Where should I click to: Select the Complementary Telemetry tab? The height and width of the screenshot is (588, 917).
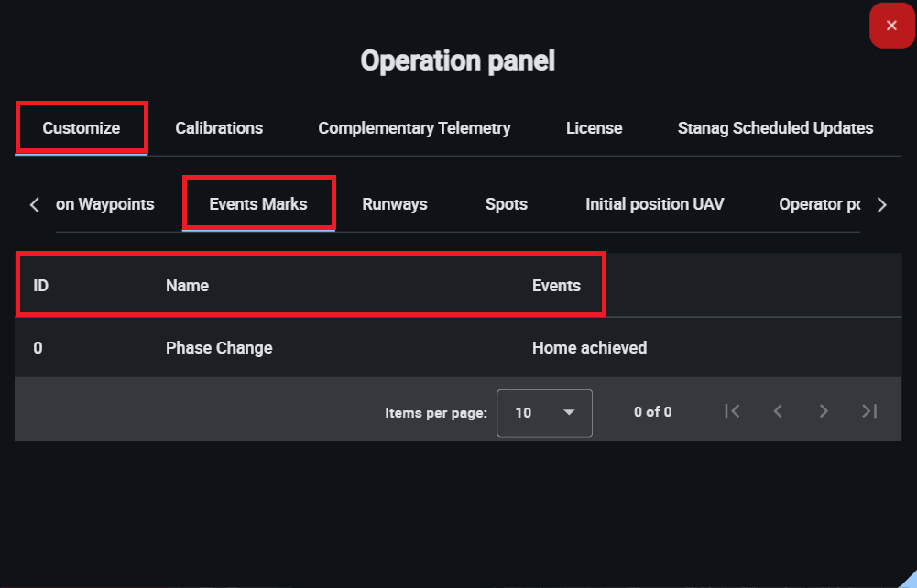point(414,128)
